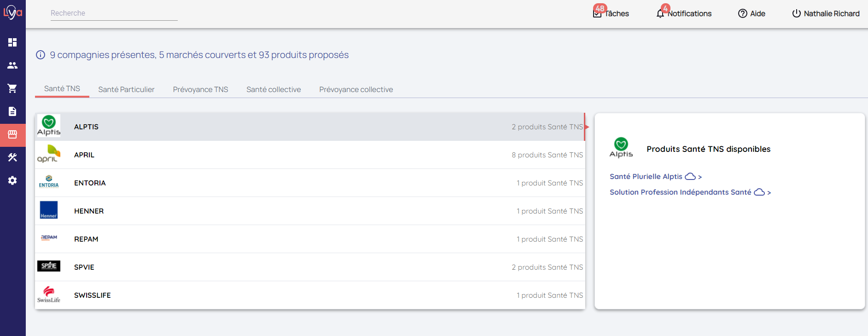Open the documents icon in sidebar
Image resolution: width=868 pixels, height=336 pixels.
click(x=12, y=111)
